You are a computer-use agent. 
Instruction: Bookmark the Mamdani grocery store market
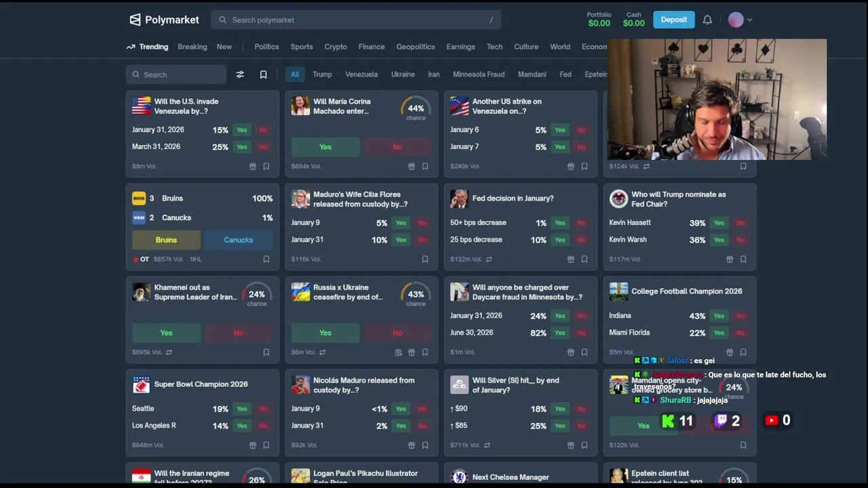click(x=743, y=445)
